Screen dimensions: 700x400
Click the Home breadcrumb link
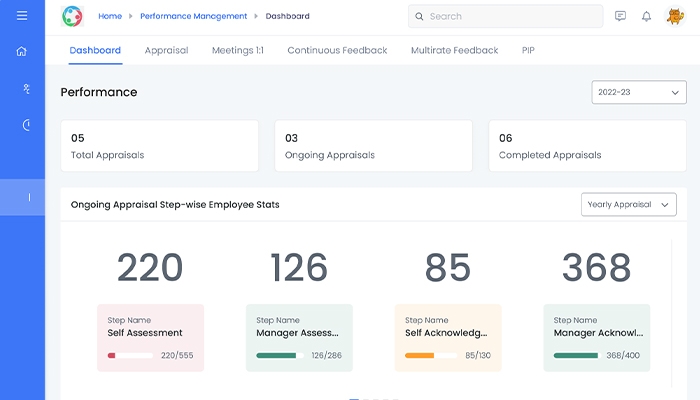pos(110,16)
